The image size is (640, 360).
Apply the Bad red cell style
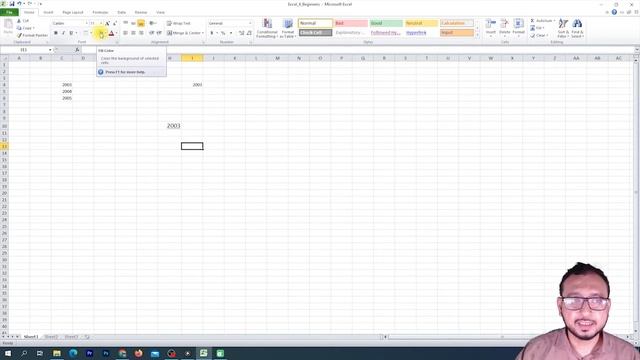coord(351,23)
